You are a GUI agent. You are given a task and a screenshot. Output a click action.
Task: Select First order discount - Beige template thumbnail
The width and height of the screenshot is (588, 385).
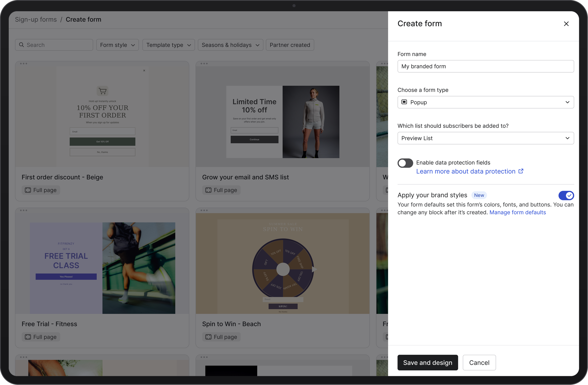coord(102,117)
